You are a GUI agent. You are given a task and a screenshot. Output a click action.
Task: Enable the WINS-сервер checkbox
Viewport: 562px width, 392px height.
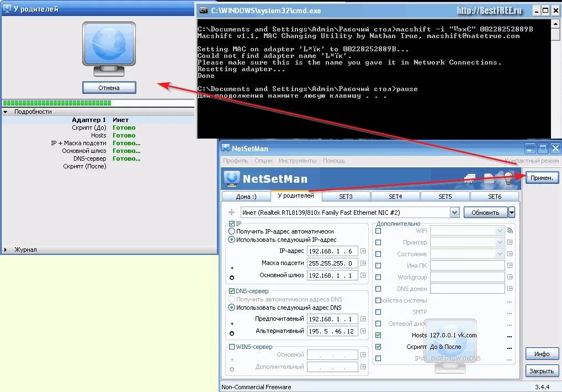click(231, 347)
